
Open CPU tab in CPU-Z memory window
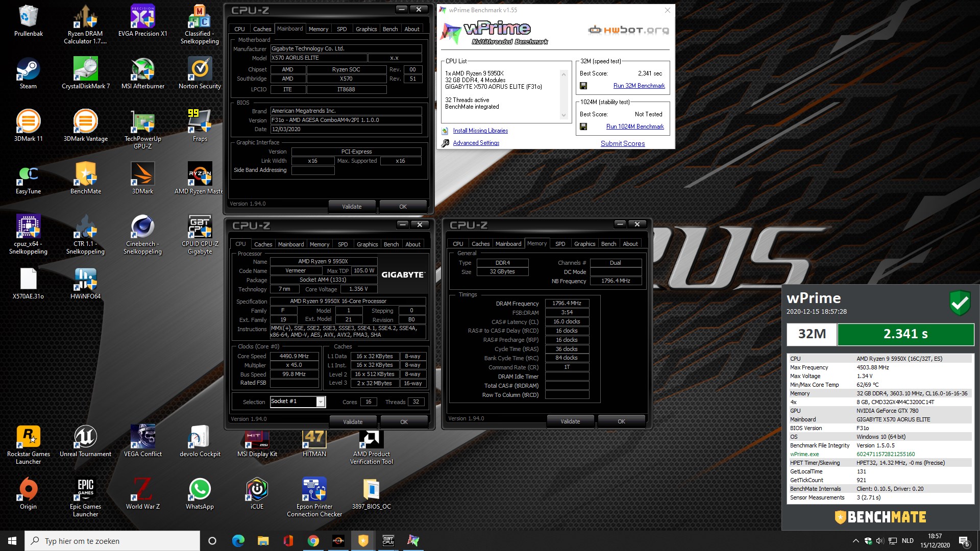pyautogui.click(x=458, y=244)
